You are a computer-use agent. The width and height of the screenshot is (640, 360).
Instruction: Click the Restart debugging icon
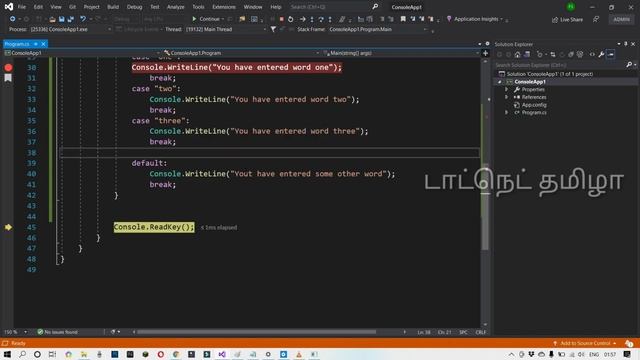(291, 19)
